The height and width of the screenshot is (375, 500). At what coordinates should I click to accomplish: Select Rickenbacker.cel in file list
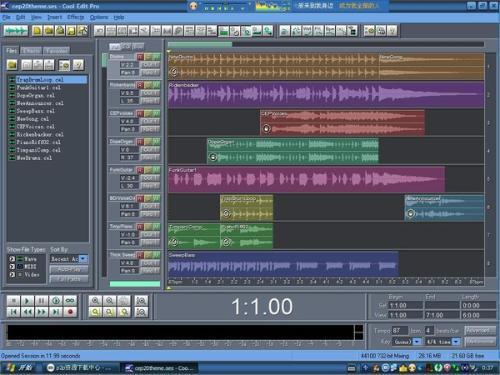point(40,134)
